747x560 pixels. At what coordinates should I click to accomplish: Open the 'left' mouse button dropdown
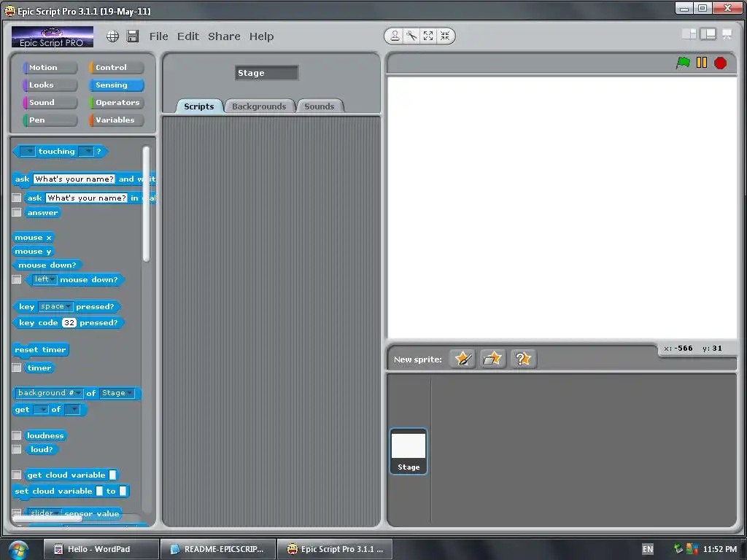44,279
